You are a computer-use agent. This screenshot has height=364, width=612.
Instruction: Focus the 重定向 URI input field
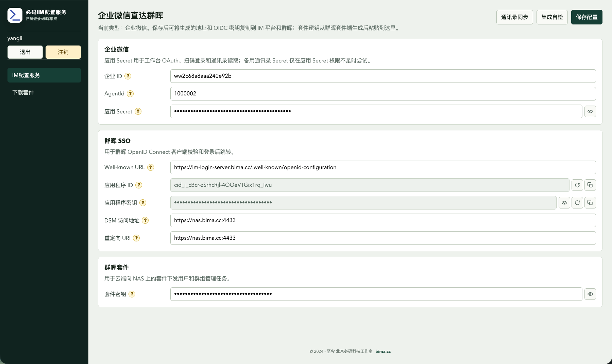[383, 238]
